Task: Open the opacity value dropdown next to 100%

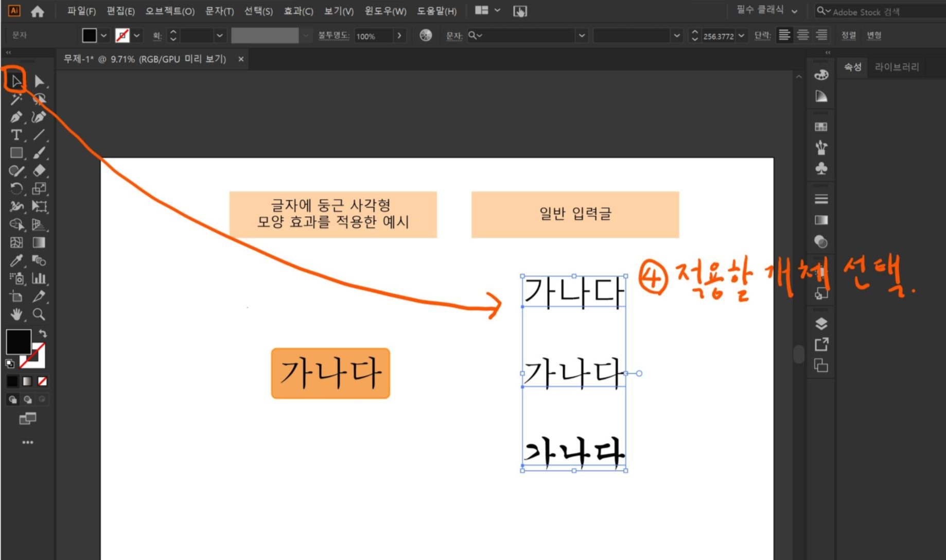Action: coord(399,36)
